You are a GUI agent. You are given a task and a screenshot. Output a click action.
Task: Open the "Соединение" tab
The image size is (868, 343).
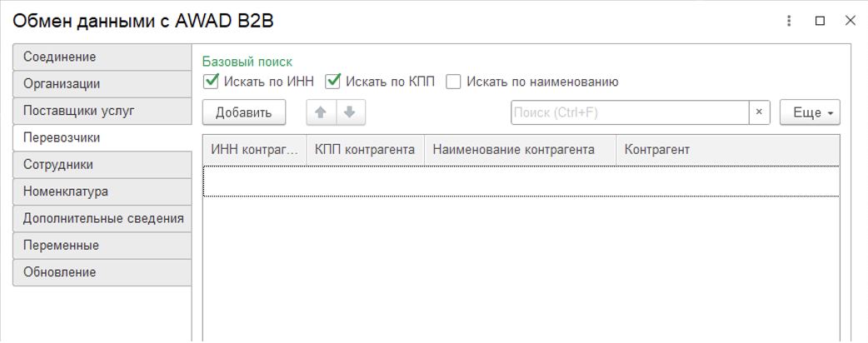[102, 57]
